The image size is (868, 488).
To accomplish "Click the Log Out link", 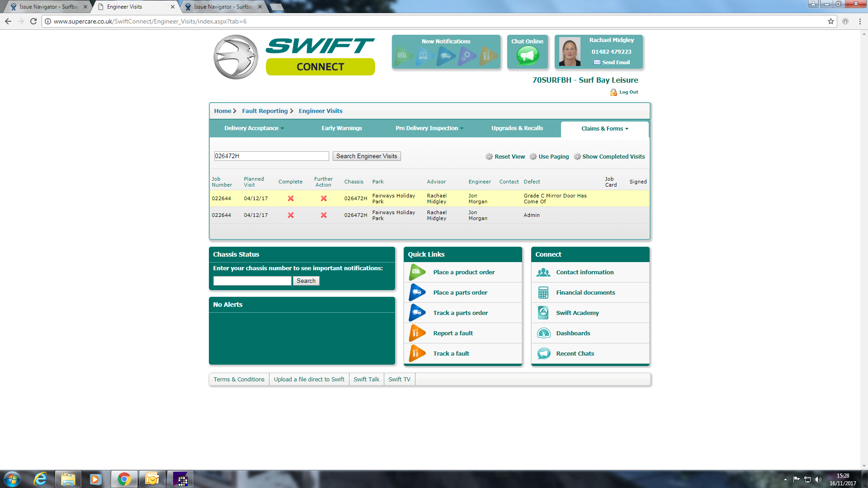I will (628, 92).
